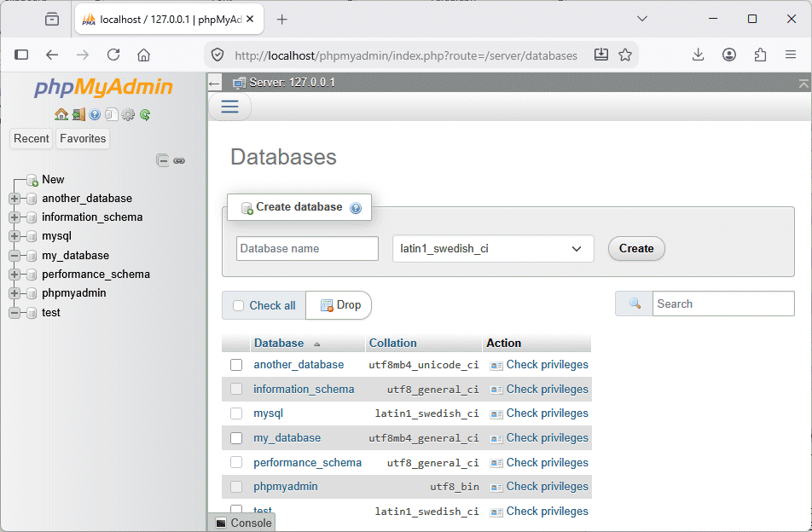
Task: Switch to the Recent tab
Action: (x=31, y=139)
